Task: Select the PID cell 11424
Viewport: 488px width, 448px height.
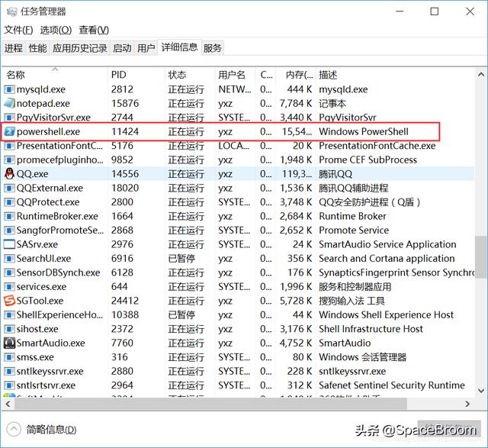Action: pos(125,132)
